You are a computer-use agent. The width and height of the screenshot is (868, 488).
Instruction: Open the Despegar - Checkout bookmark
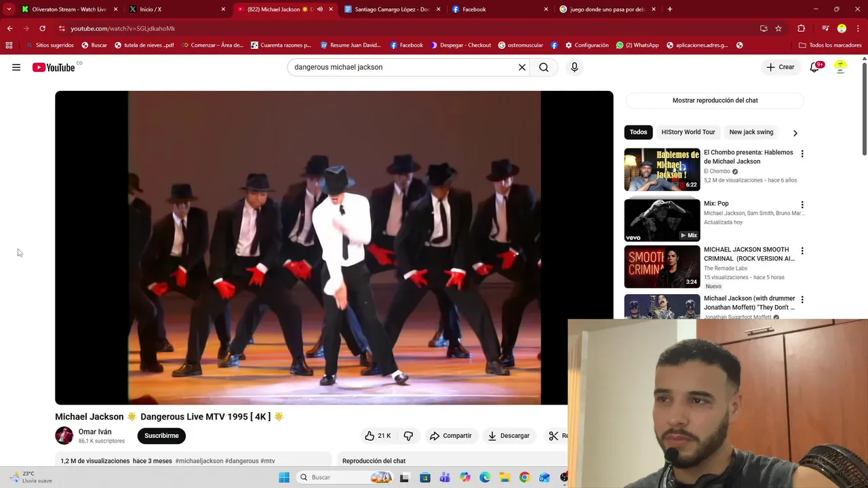pos(460,45)
